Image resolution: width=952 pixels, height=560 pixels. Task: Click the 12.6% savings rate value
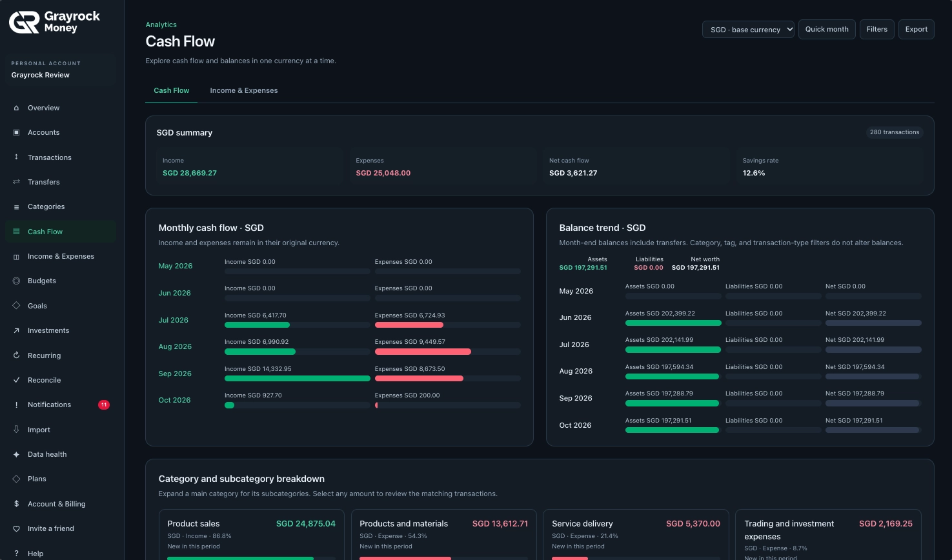tap(754, 173)
